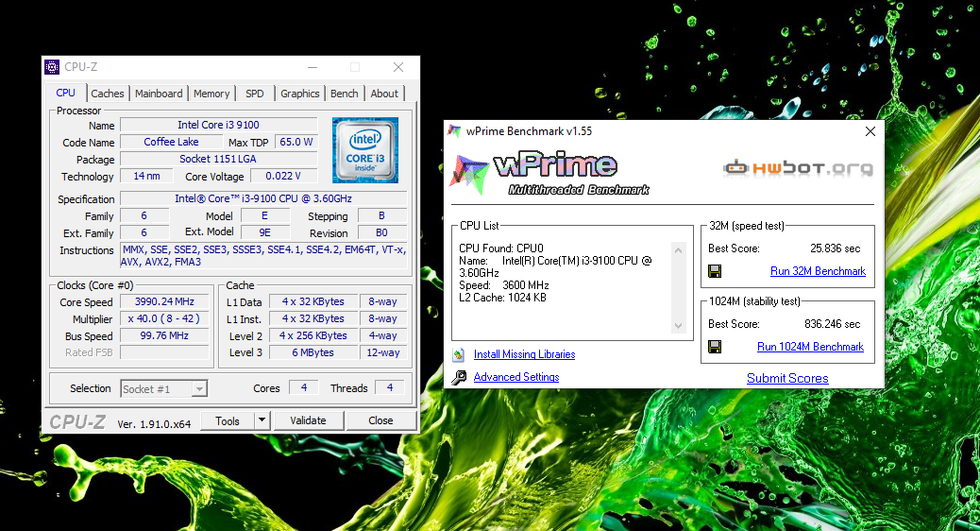Click the 32M Best Score 25.836 sec
This screenshot has height=531, width=980.
[835, 248]
